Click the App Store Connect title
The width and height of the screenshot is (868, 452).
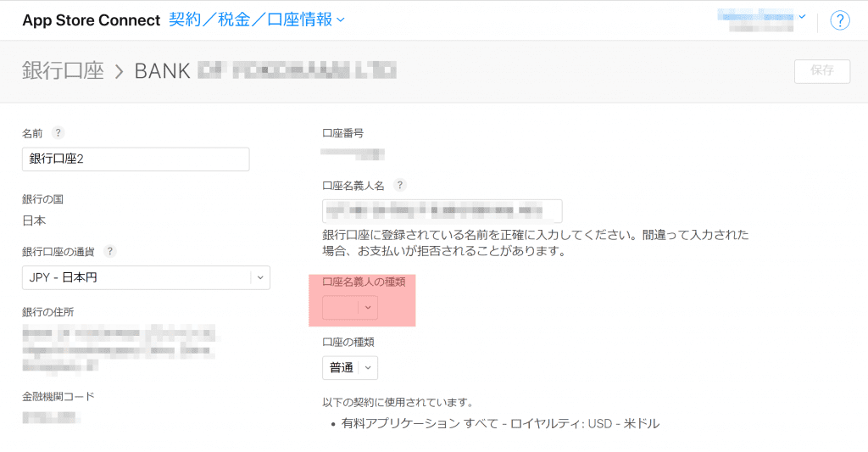91,20
